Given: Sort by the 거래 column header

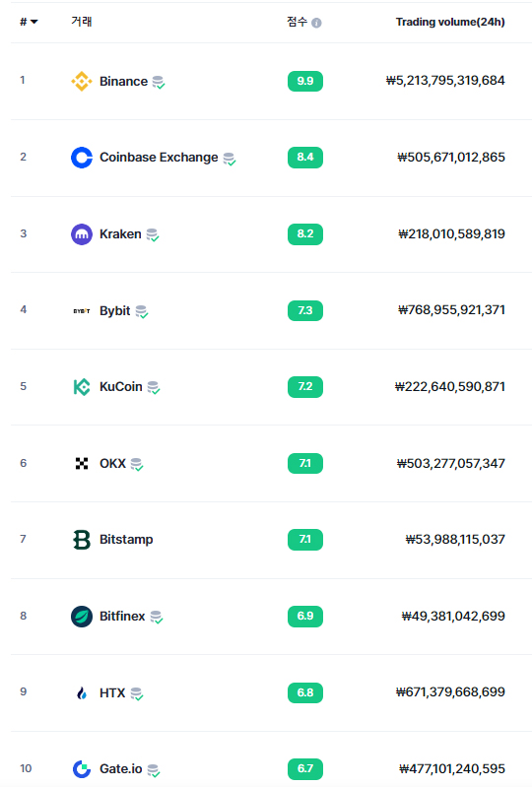Looking at the screenshot, I should [82, 22].
